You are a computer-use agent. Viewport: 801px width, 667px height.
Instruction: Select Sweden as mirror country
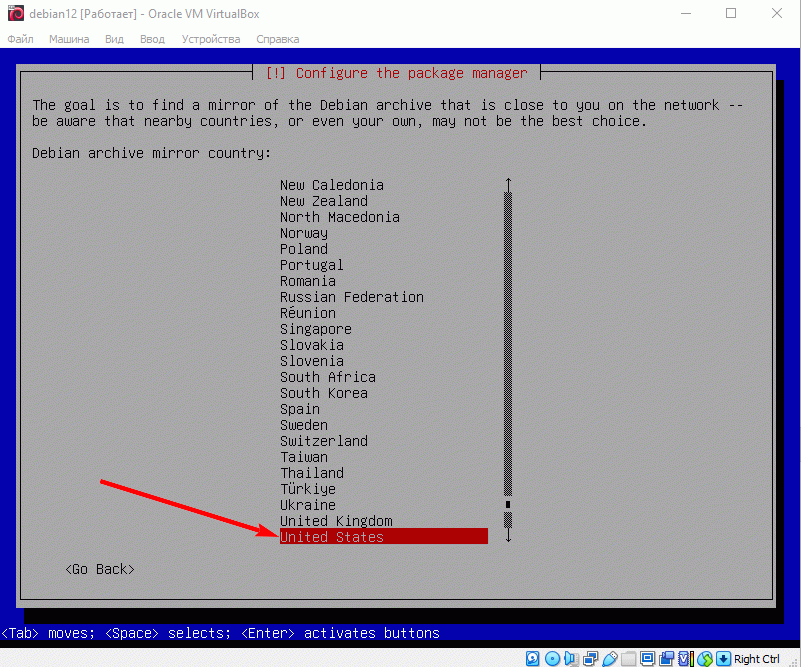pyautogui.click(x=304, y=425)
